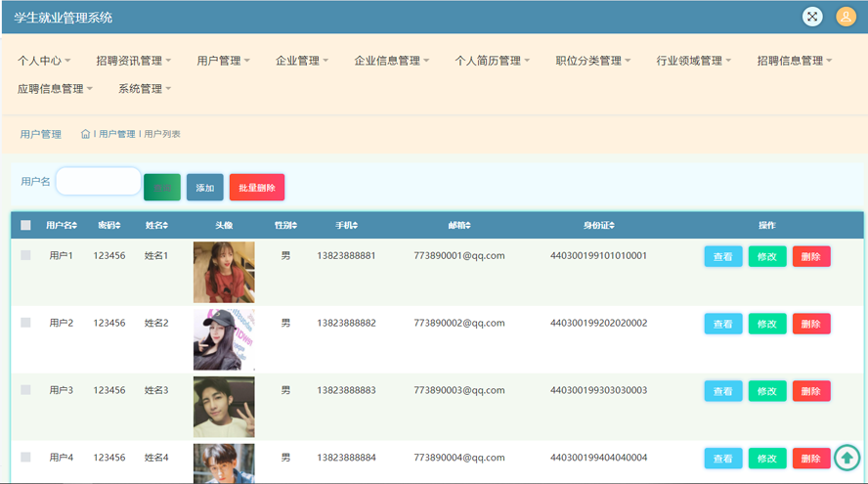Expand the 行业领域管理 menu
This screenshot has width=868, height=484.
[694, 61]
